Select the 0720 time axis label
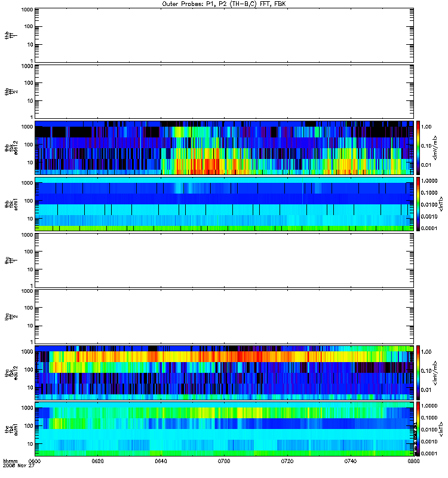 (287, 461)
